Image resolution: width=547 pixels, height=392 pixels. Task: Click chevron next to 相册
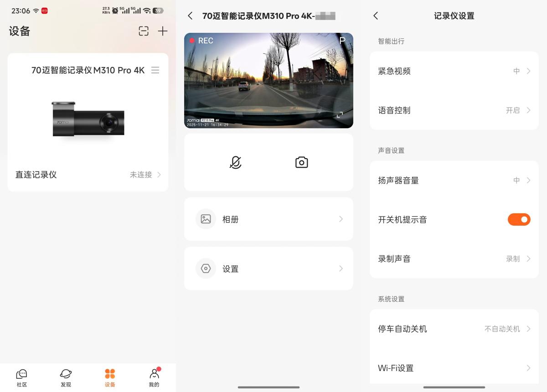pyautogui.click(x=341, y=219)
